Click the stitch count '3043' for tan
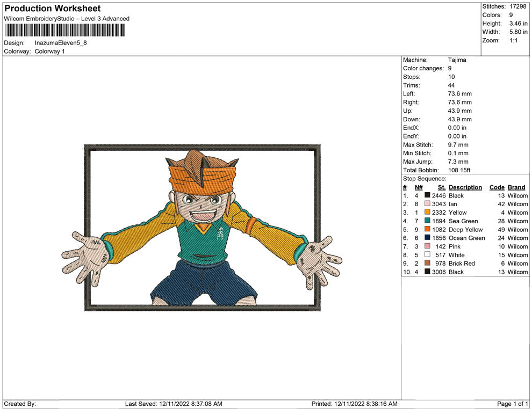 click(x=438, y=204)
